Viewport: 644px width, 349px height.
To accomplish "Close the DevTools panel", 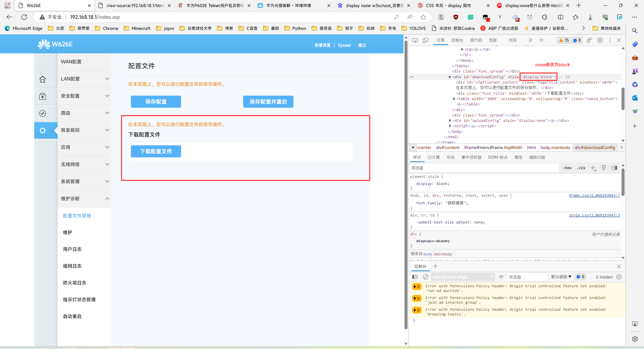I will click(x=619, y=40).
